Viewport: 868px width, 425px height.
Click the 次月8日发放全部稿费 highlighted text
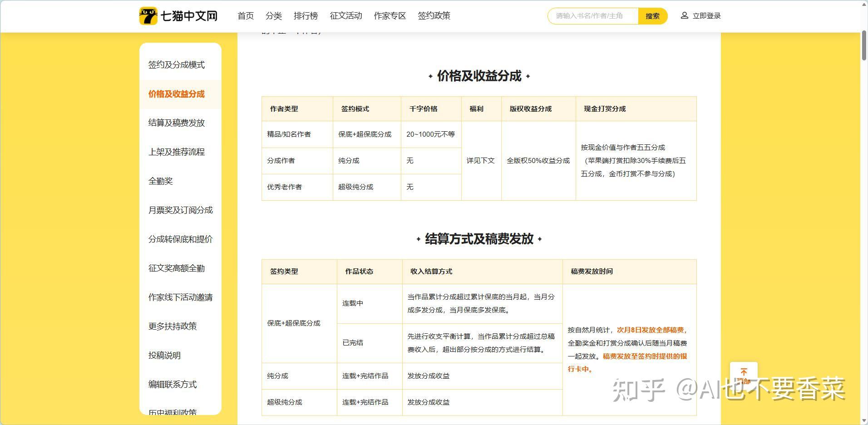650,330
